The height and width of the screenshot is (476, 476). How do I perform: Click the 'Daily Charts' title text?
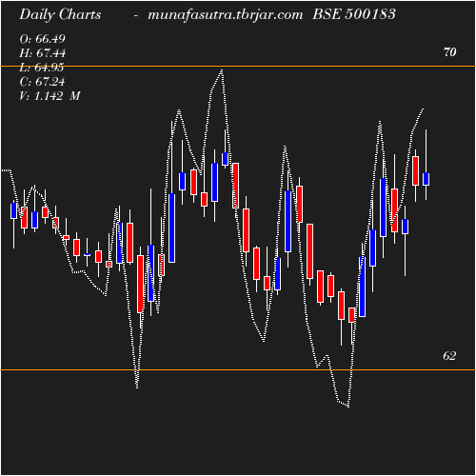pyautogui.click(x=60, y=14)
